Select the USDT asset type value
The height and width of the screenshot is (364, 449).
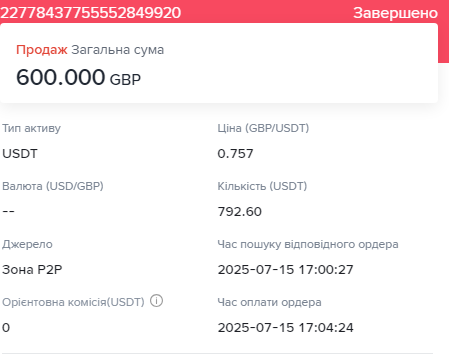pyautogui.click(x=20, y=154)
